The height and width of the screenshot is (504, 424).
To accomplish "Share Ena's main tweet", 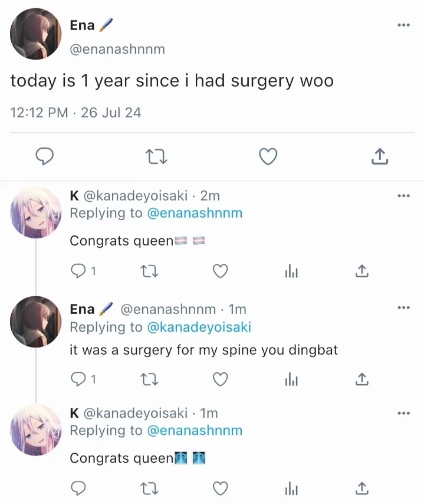I will (380, 156).
